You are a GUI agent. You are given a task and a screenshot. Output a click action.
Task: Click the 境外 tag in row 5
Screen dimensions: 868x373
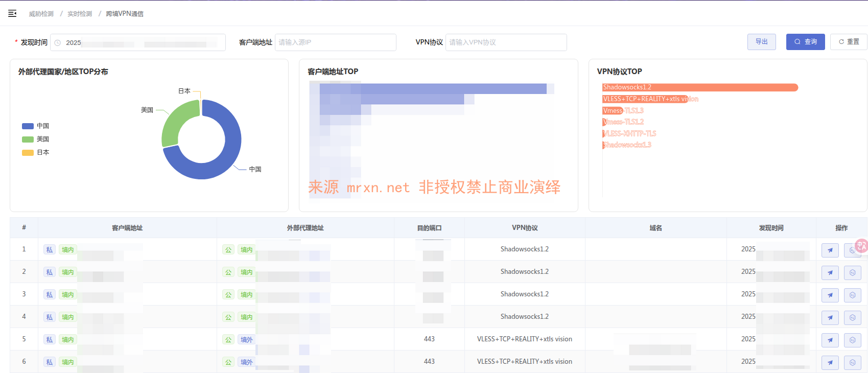coord(247,340)
